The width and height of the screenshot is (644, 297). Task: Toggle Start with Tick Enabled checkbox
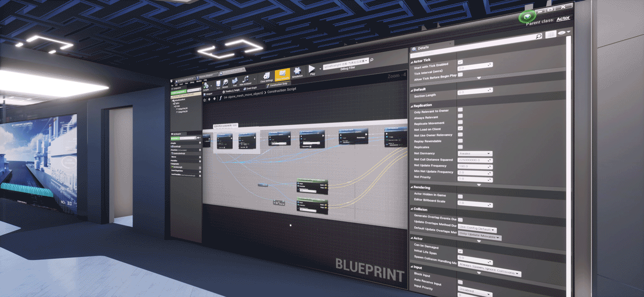coord(461,62)
